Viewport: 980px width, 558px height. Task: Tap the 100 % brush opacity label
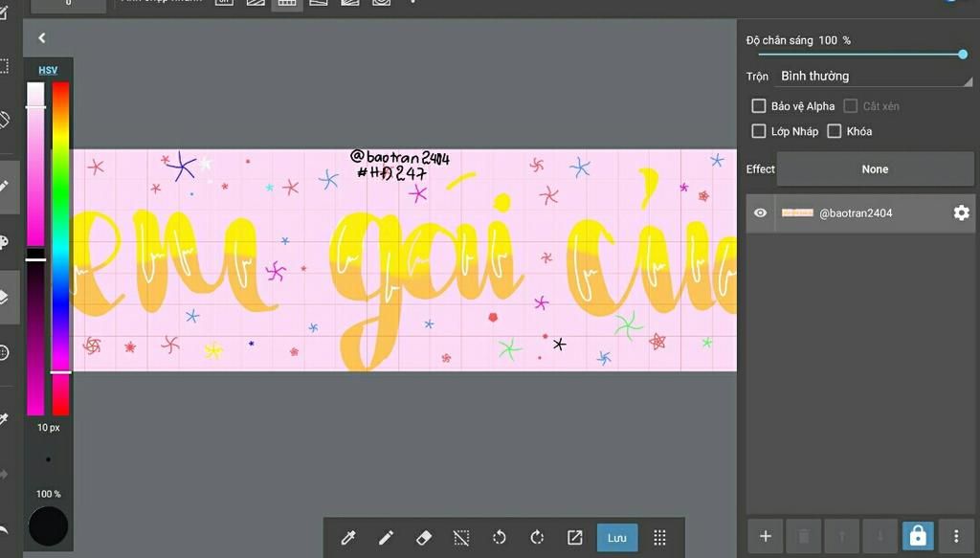[48, 494]
